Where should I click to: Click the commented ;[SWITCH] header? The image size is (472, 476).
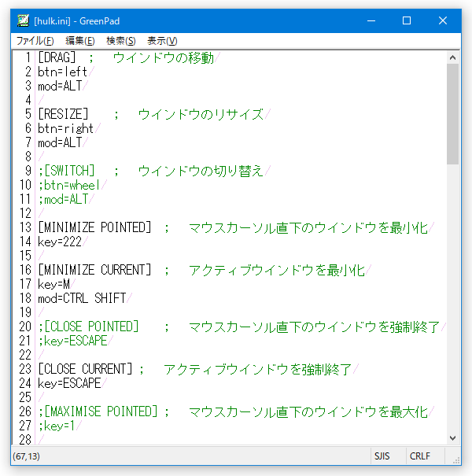pos(67,171)
